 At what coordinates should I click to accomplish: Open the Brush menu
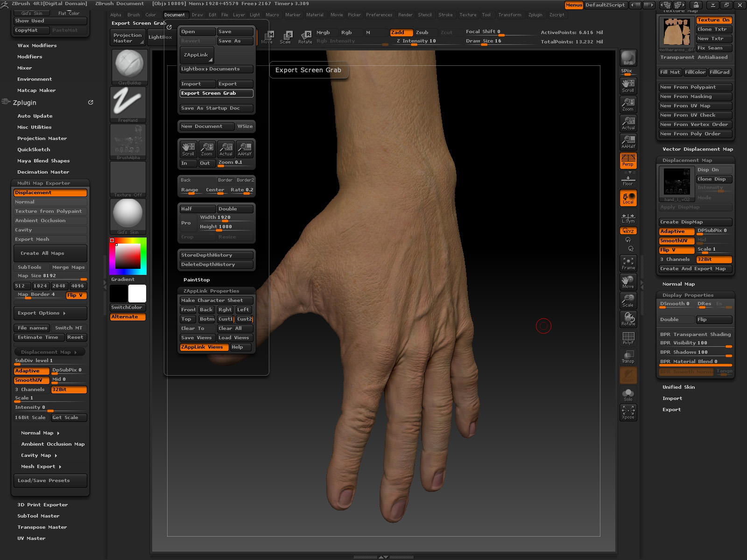point(134,15)
